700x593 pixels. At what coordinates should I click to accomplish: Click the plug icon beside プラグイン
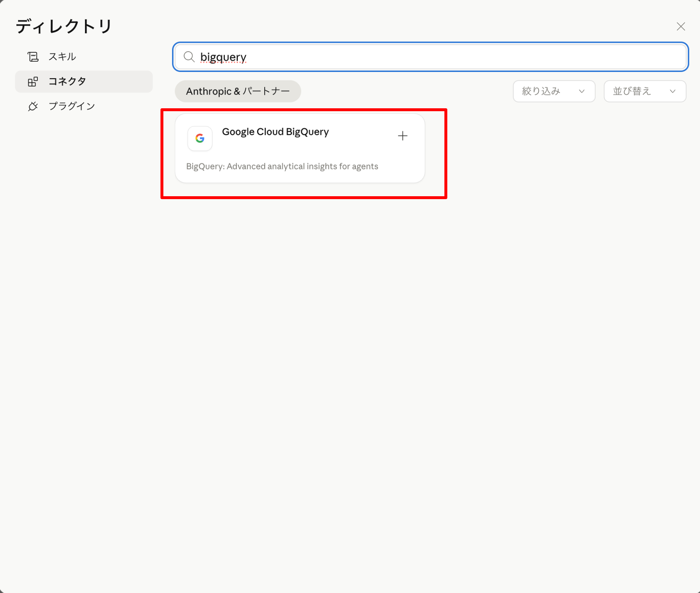(33, 106)
